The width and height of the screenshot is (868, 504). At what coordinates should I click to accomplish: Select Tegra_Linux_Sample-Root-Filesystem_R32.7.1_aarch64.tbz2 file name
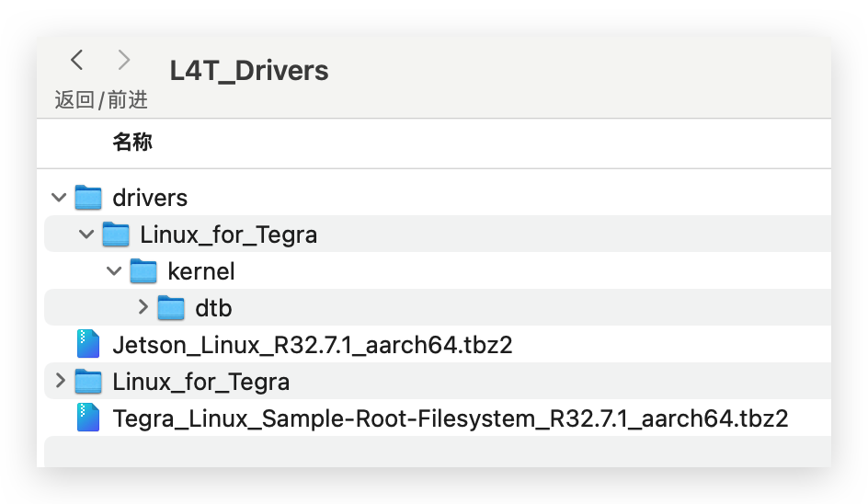point(450,418)
